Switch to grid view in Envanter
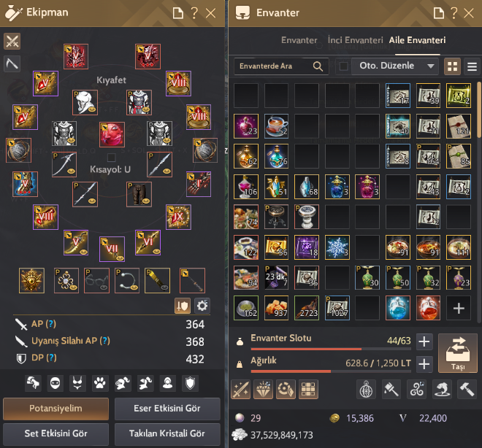 [x=452, y=66]
